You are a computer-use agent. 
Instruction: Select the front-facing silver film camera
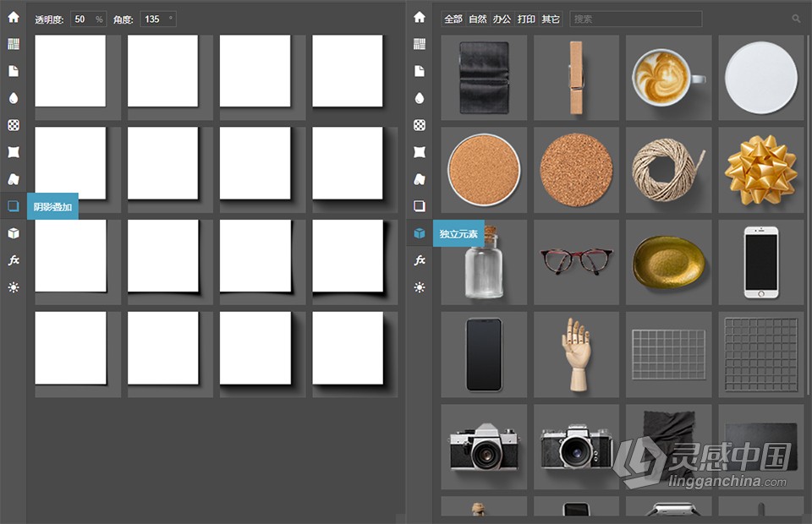point(484,446)
